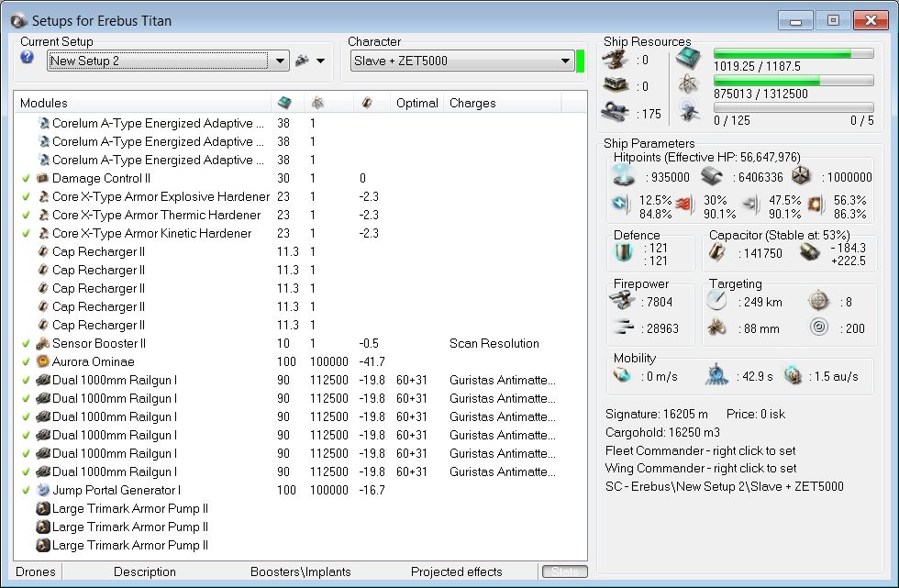The height and width of the screenshot is (588, 899).
Task: Click the Jump Portal Generator I icon
Action: tap(43, 490)
